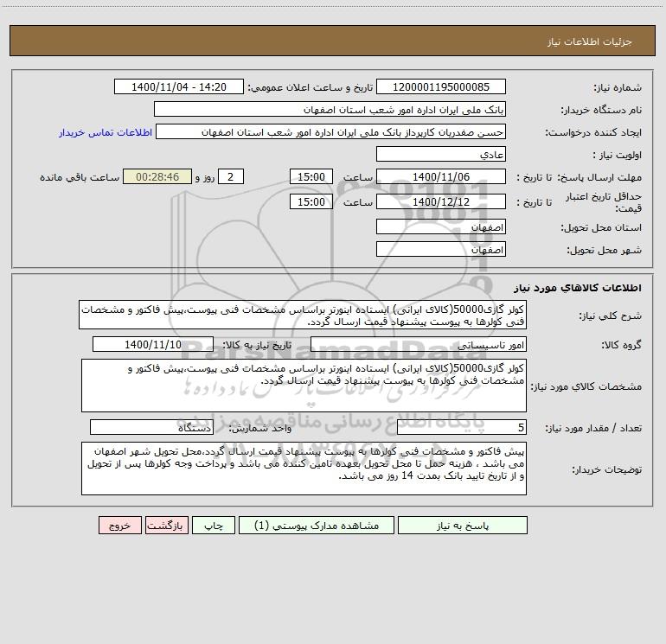Click the announcement date field 1400/11/04 - 14:20
The width and height of the screenshot is (666, 644).
[179, 86]
